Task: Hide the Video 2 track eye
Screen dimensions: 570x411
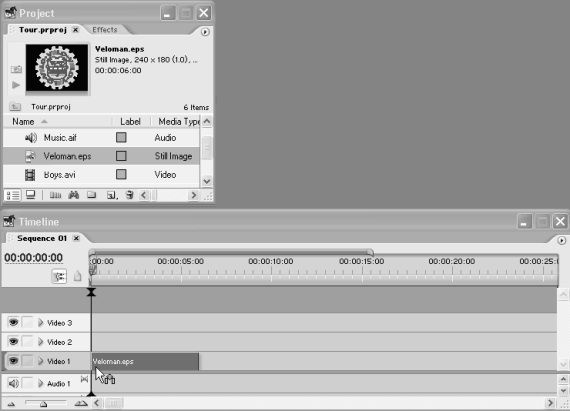Action: point(13,342)
